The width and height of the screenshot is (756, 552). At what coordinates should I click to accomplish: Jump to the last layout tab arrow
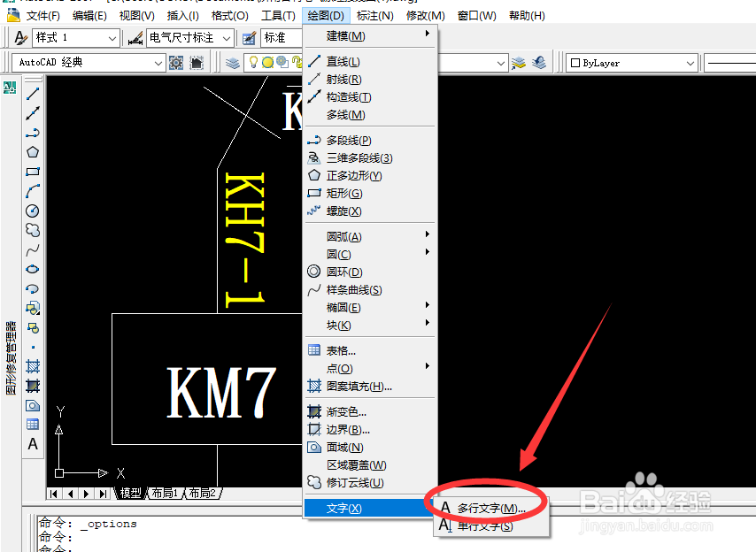(103, 494)
